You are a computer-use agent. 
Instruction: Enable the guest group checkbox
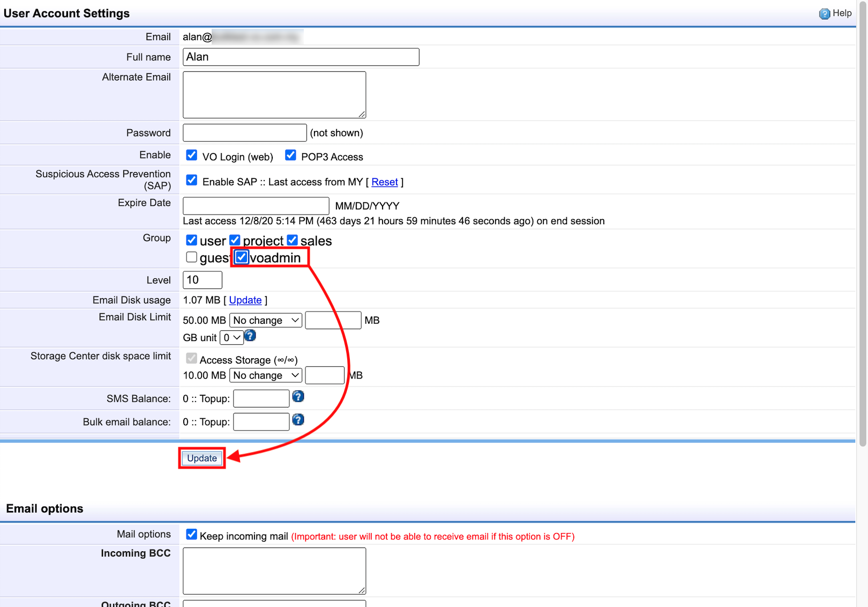[191, 257]
